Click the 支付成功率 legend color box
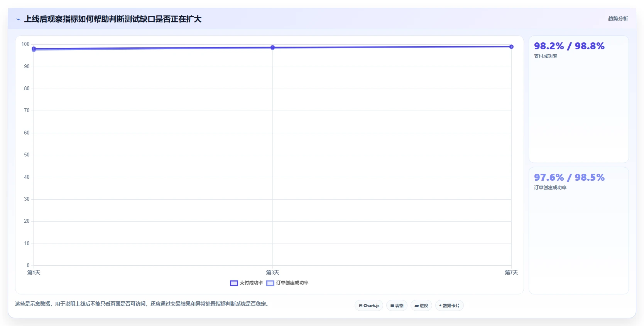644x326 pixels. [x=234, y=283]
